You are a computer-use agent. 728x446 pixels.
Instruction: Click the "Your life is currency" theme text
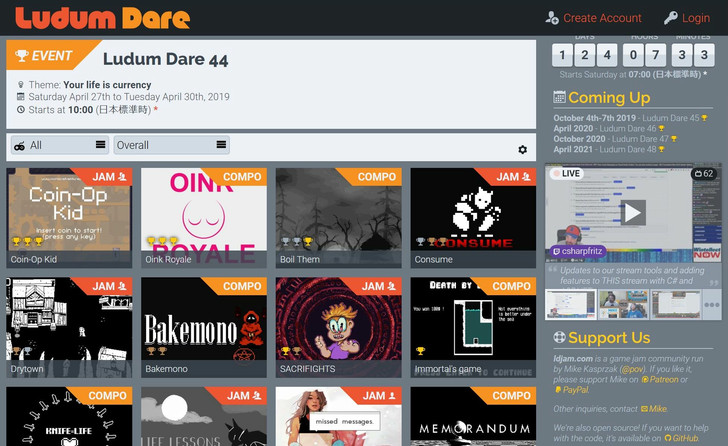point(107,85)
